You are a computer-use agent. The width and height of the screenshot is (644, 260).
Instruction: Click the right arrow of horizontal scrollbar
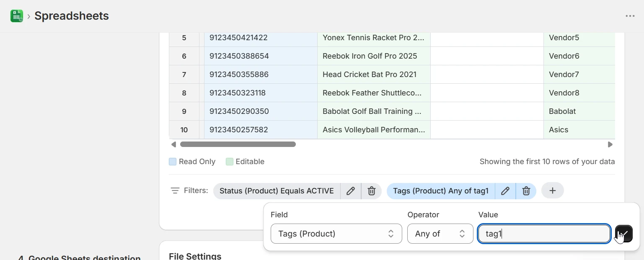[610, 144]
